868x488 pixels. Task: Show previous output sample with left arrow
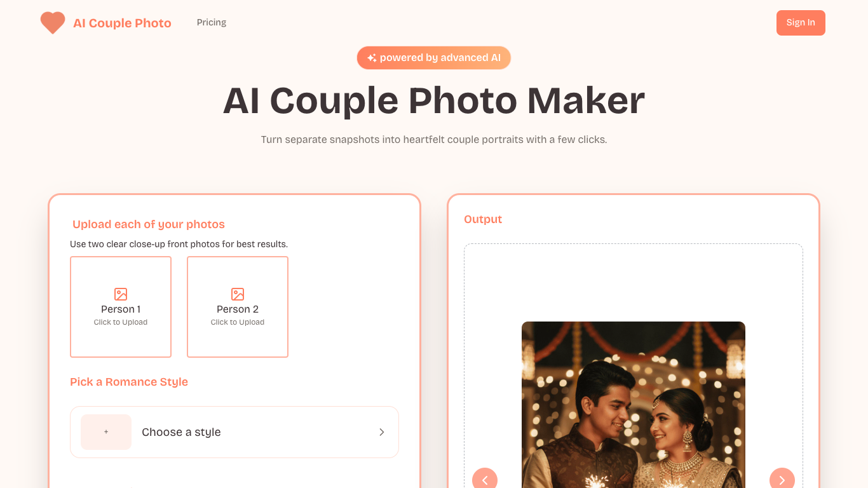coord(485,480)
